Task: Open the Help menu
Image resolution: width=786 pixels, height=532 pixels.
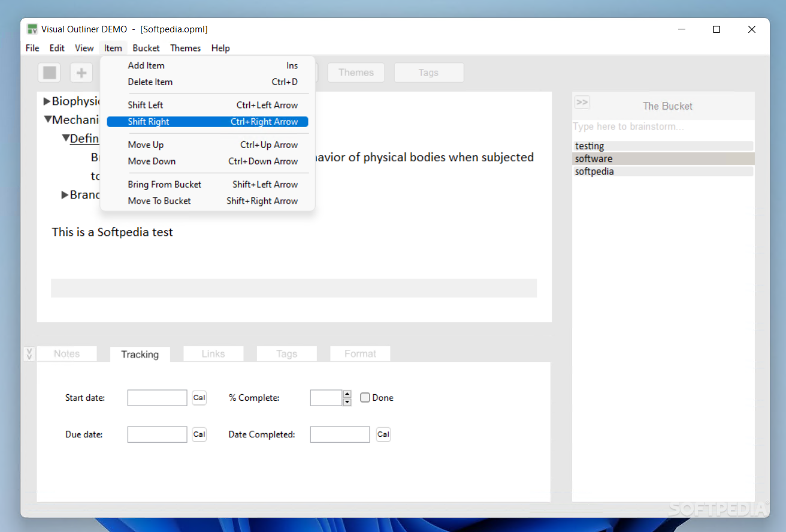Action: (220, 48)
